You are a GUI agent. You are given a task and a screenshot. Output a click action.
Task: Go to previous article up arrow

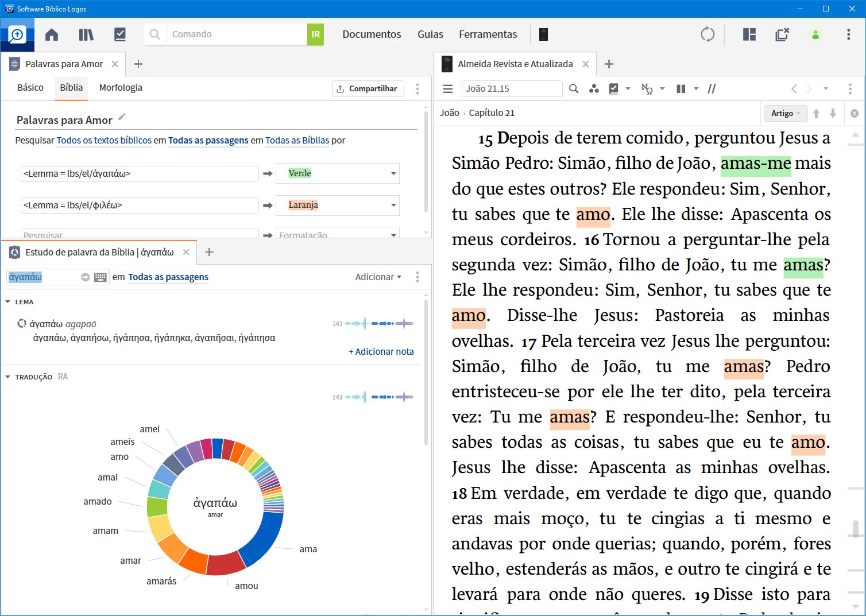click(x=816, y=113)
